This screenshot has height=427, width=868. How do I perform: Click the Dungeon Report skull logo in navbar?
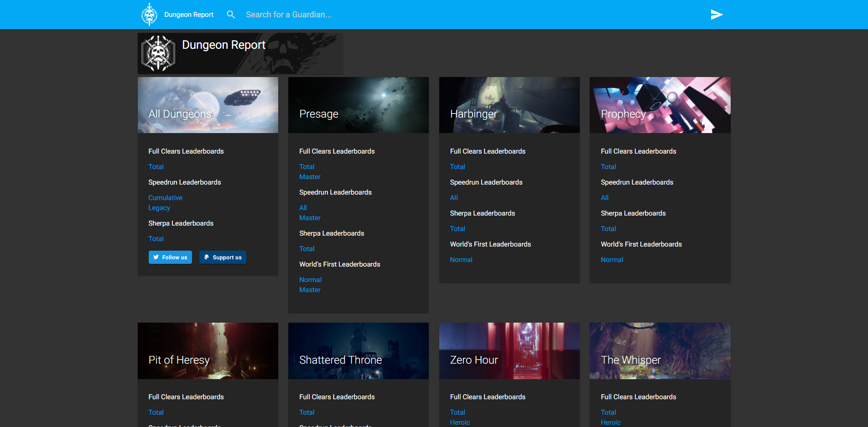coord(149,15)
